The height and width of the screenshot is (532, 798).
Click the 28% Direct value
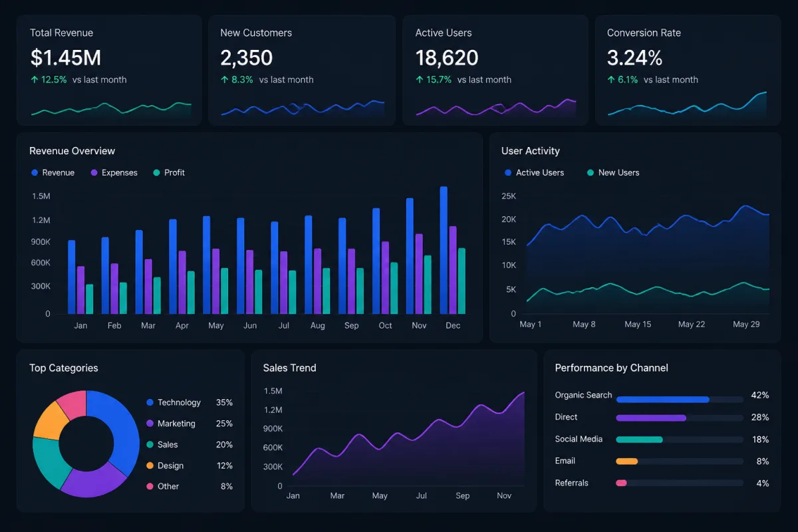pyautogui.click(x=759, y=417)
